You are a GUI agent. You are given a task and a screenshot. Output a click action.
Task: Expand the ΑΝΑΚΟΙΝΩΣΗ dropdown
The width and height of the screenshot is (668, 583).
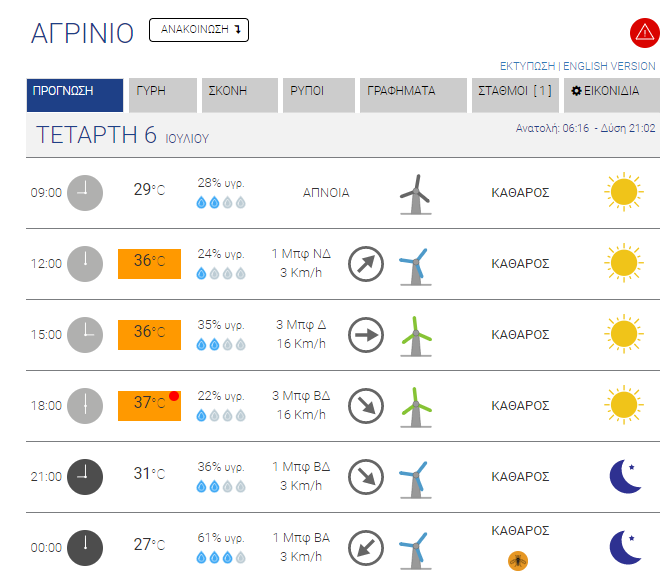[199, 30]
